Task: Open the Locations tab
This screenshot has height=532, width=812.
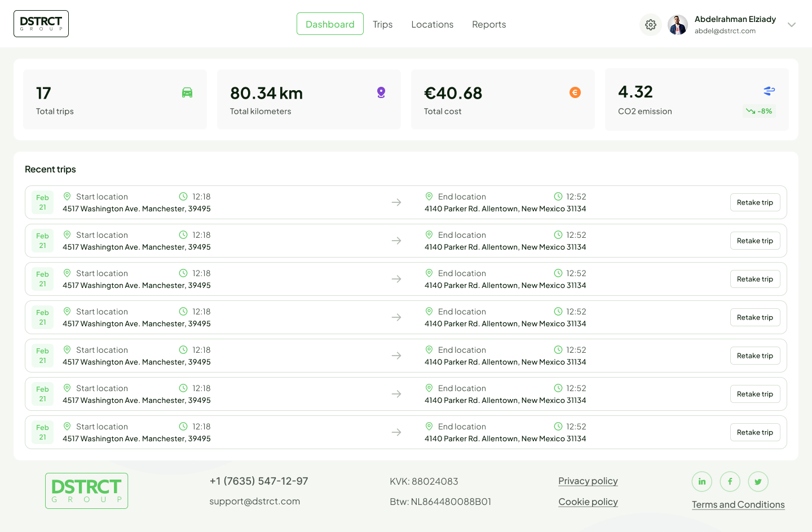Action: tap(432, 24)
